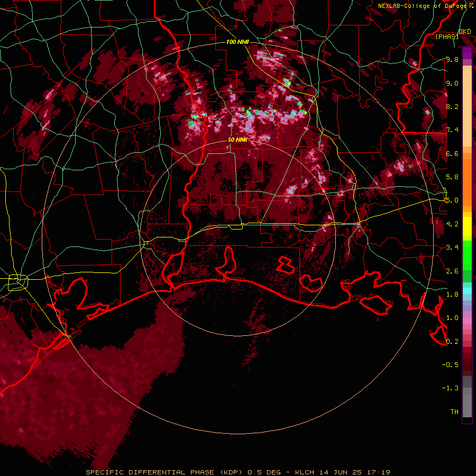Click the 6.6 scale value
Image resolution: width=476 pixels, height=476 pixels.
pos(452,153)
